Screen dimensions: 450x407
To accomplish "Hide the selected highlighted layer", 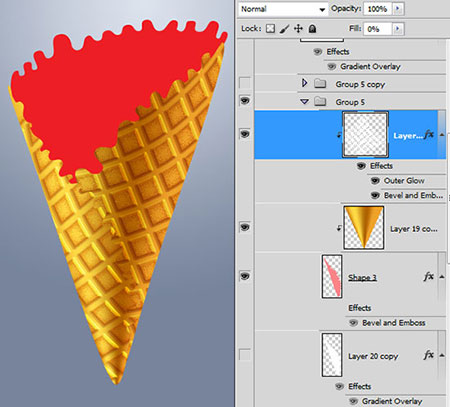I will point(245,134).
